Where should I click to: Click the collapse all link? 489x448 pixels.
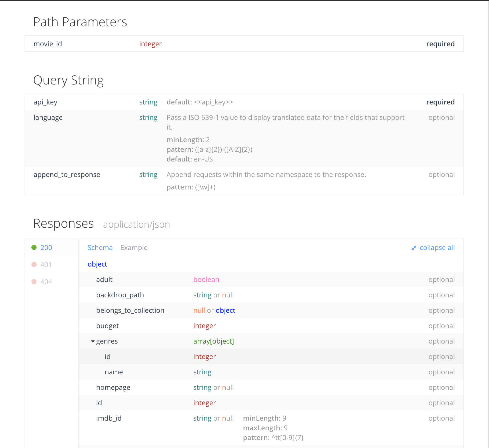click(x=437, y=248)
